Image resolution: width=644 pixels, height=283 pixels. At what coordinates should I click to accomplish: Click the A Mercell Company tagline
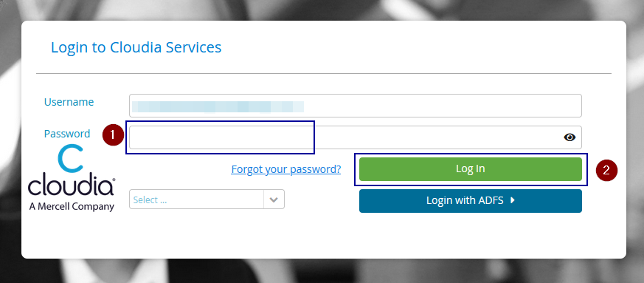coord(72,206)
